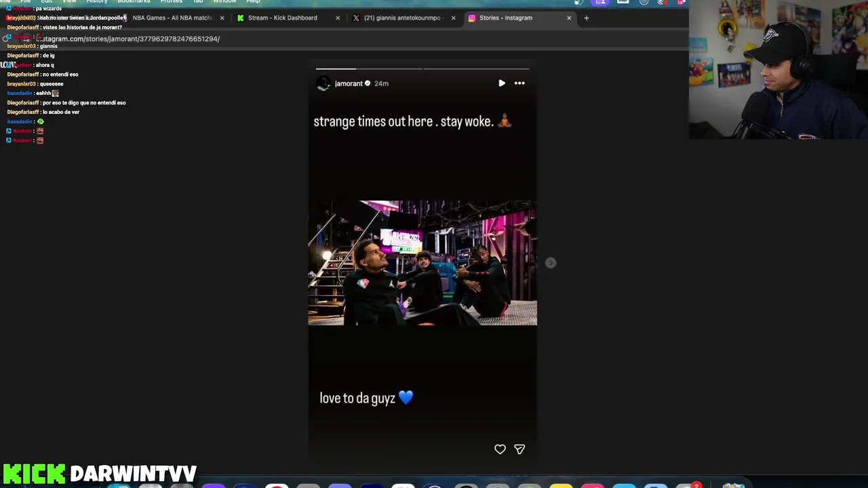
Task: Click the chat message 'vistes las historias de ja morant?'
Action: click(82, 27)
